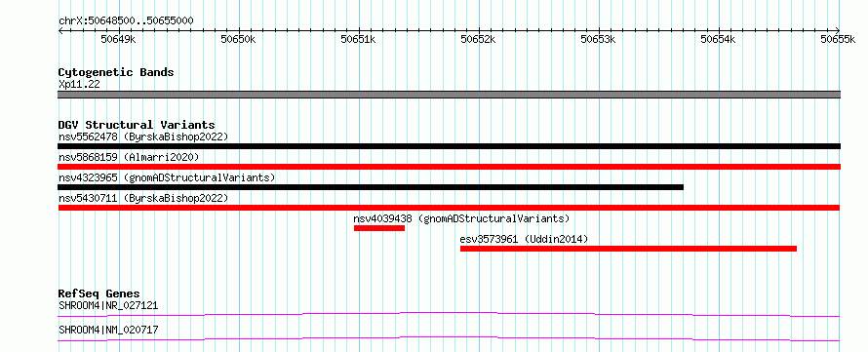This screenshot has width=868, height=352.
Task: Click the left arrowhead of the ruler
Action: coord(60,31)
